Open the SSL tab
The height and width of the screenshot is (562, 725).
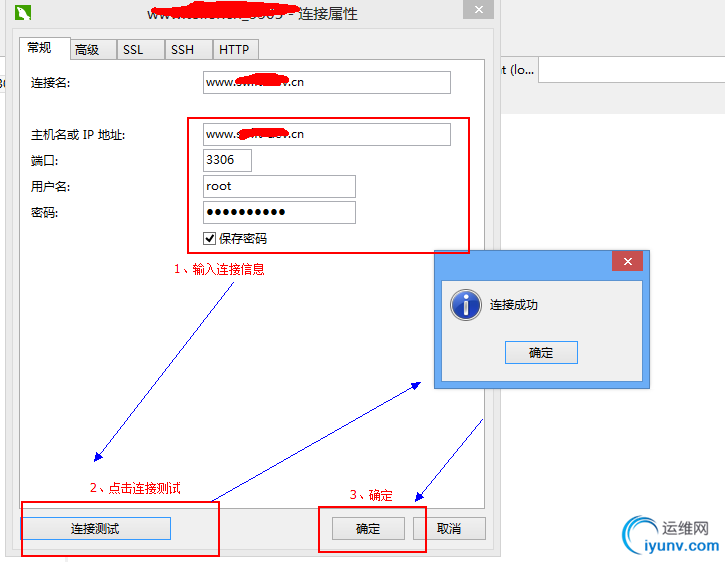(x=141, y=49)
